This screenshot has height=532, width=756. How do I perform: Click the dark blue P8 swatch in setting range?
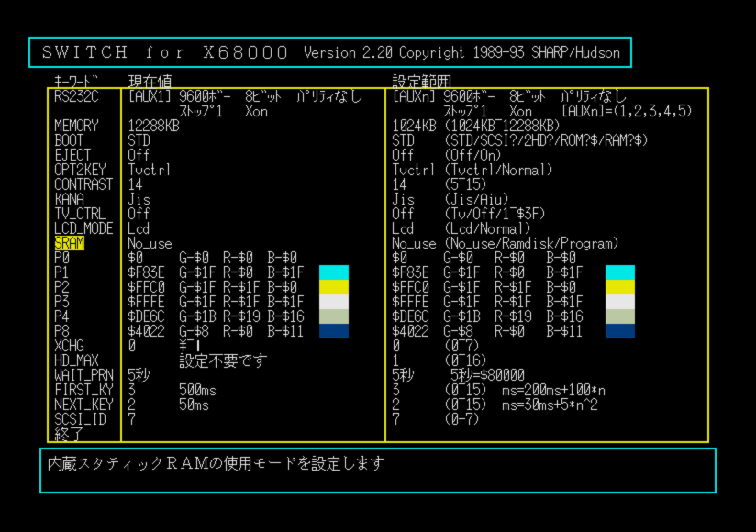pos(620,331)
